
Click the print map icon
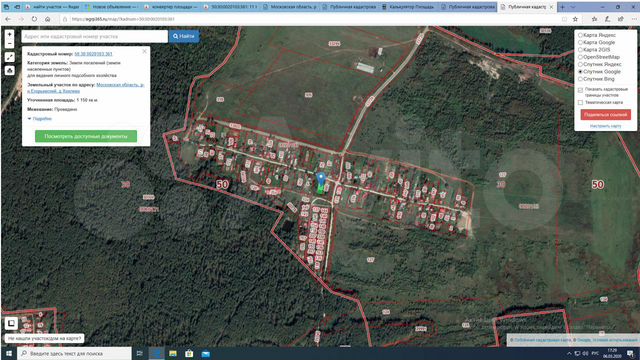(x=9, y=71)
